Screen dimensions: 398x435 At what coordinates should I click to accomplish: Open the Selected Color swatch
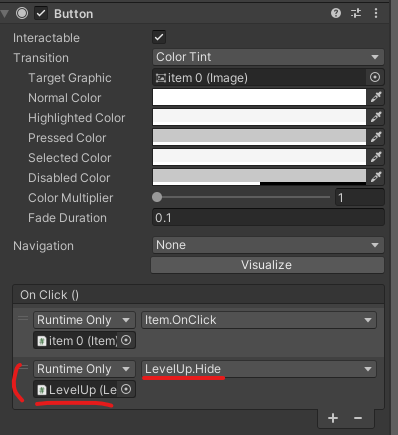[x=259, y=157]
